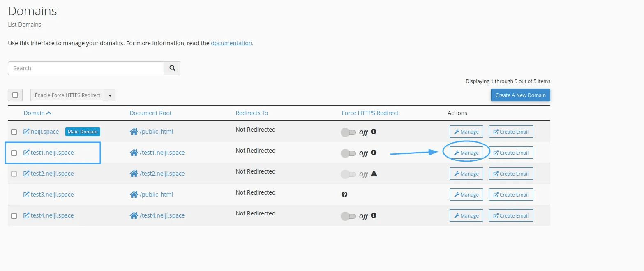Sort the table by the Domain column header
The image size is (644, 271).
pos(35,113)
